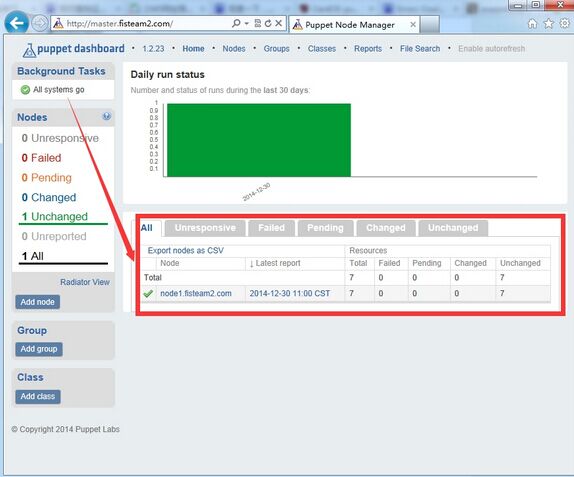Click the browser forward arrow button

coord(39,23)
